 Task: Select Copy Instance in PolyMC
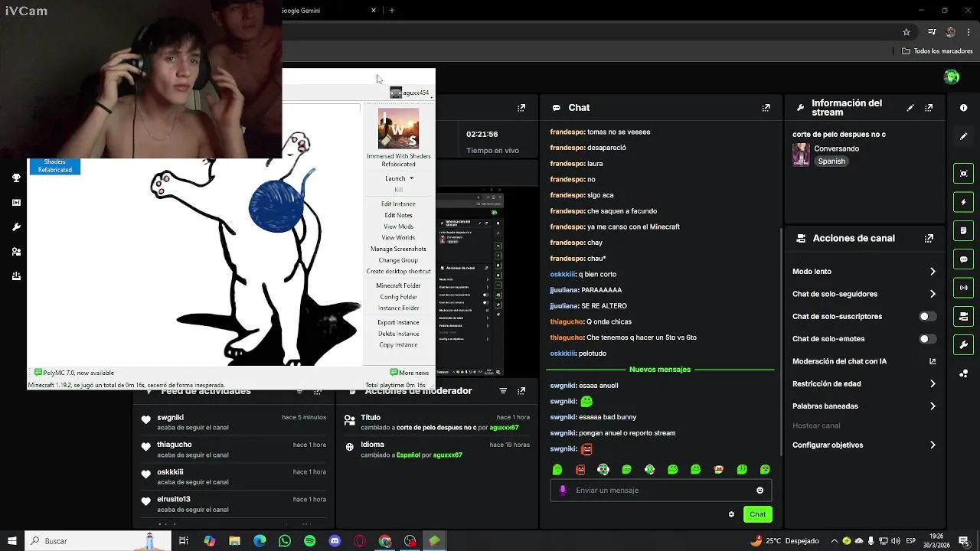pos(398,345)
